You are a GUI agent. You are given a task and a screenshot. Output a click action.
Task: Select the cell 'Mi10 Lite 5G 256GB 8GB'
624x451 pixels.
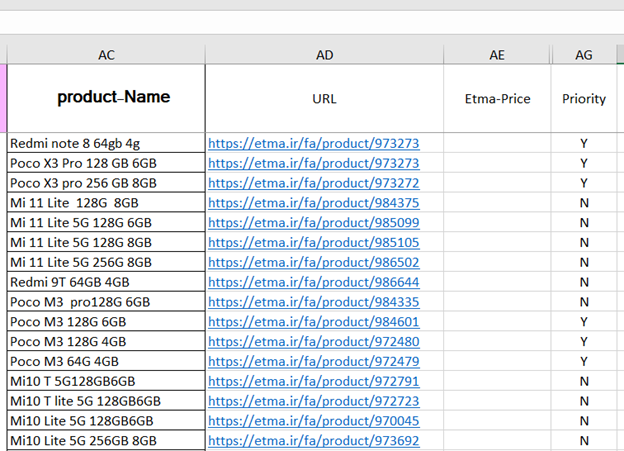106,440
